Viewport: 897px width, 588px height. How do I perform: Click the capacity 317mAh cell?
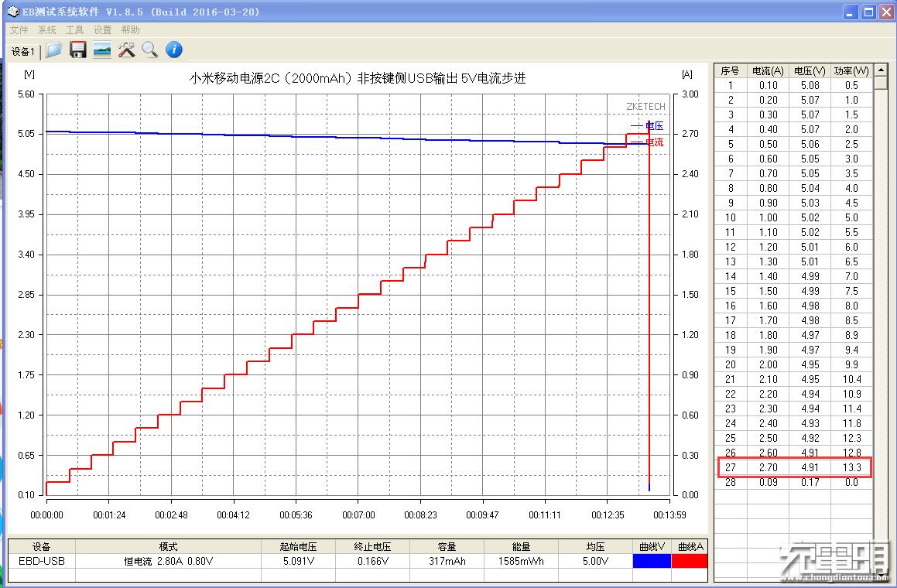tap(447, 561)
